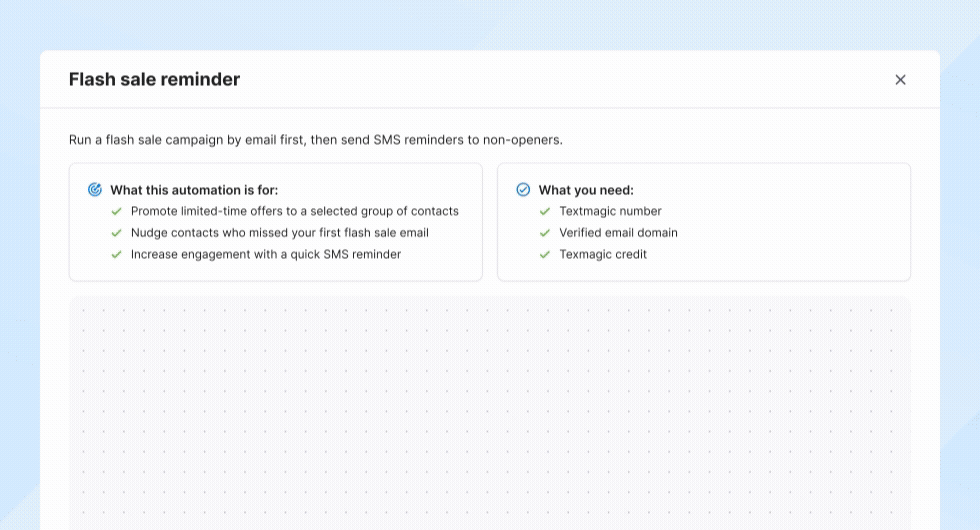The width and height of the screenshot is (980, 530).
Task: Click the Flash sale reminder title
Action: tap(154, 80)
